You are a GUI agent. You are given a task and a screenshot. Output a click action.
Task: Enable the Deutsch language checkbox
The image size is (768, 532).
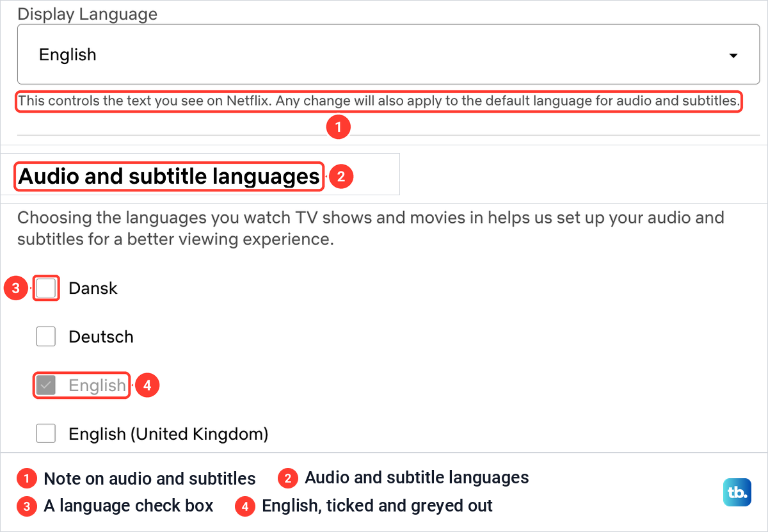tap(46, 337)
